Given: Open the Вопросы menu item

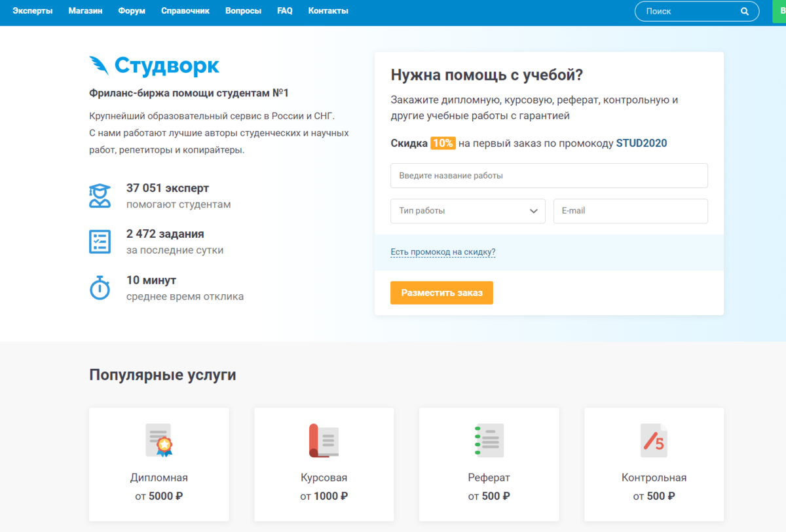Looking at the screenshot, I should click(243, 11).
